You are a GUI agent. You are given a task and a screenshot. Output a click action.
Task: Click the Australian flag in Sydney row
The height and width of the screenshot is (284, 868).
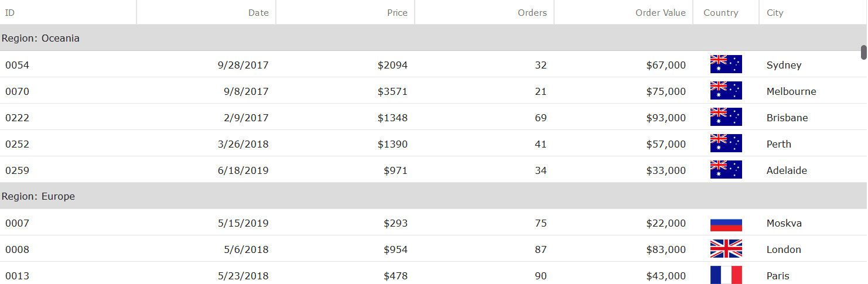coord(726,64)
